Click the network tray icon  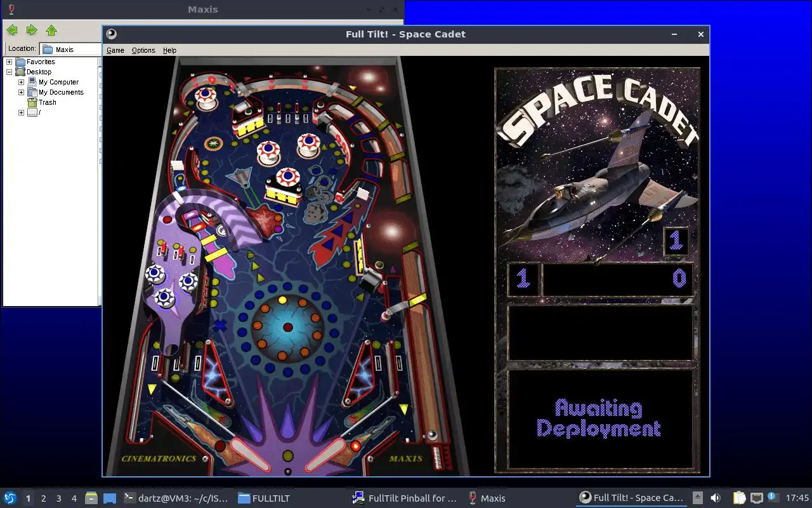point(756,498)
